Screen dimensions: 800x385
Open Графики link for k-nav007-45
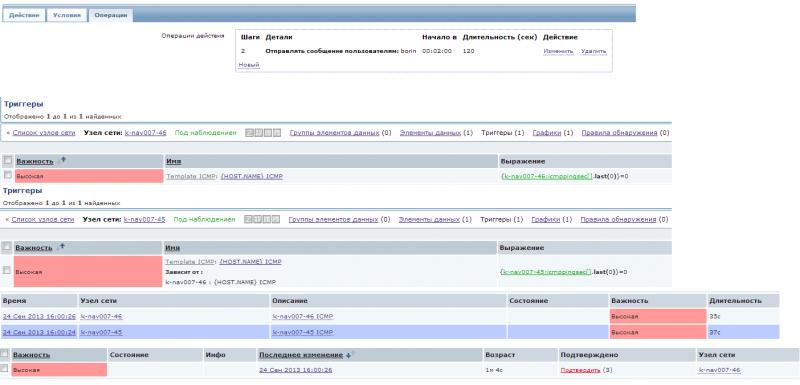pos(545,219)
